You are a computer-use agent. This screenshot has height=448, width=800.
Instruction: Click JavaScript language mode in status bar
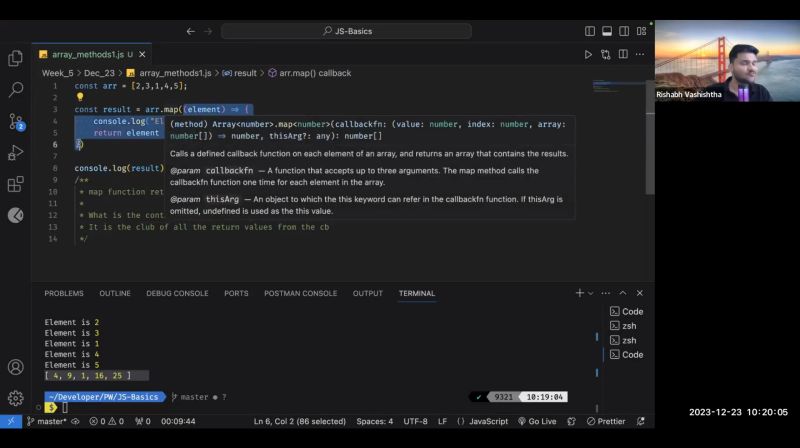point(484,422)
